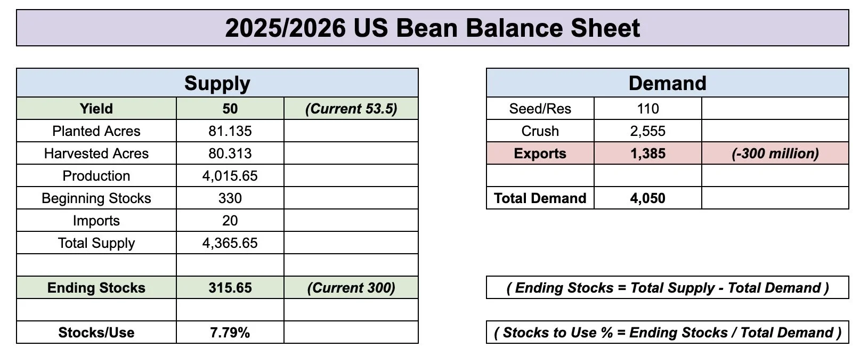Select the Stocks/Use percentage 7.79%
This screenshot has width=868, height=355.
tap(230, 332)
